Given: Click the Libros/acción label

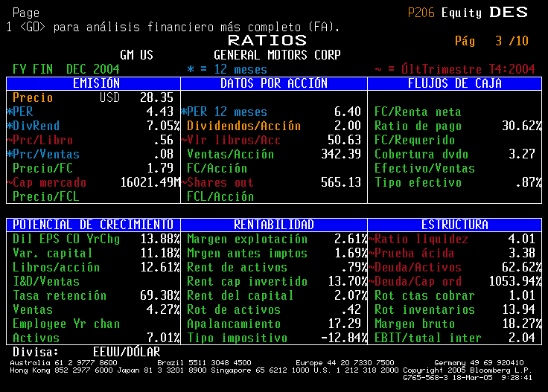Looking at the screenshot, I should click(x=56, y=267).
